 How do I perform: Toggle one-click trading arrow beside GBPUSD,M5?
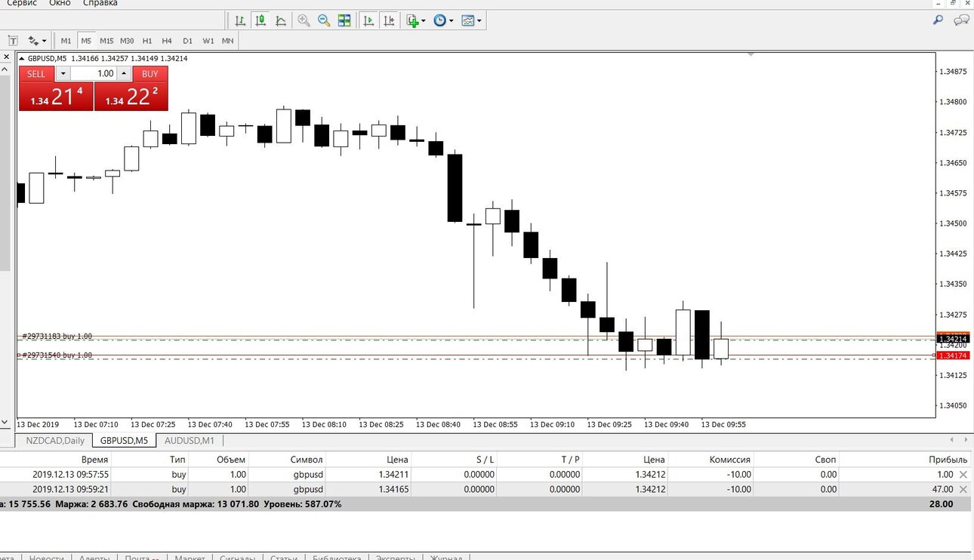[21, 58]
